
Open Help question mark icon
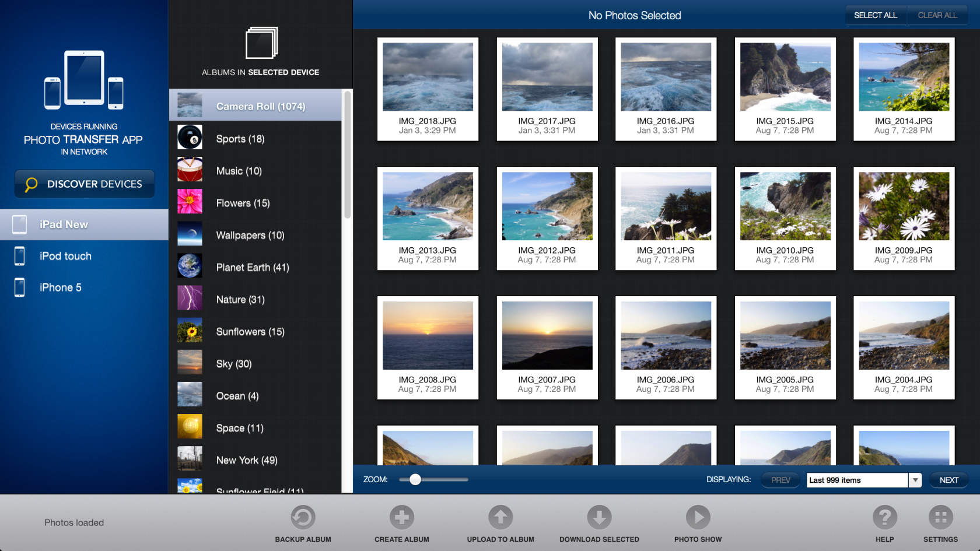coord(884,517)
